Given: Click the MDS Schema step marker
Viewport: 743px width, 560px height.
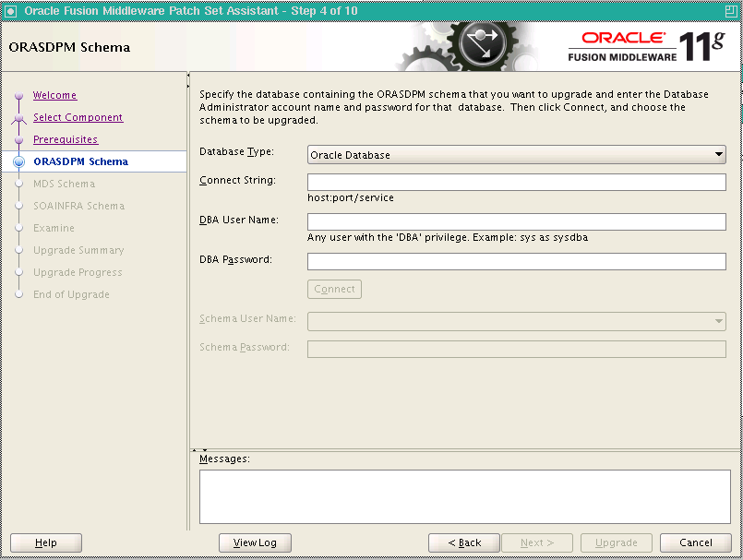Looking at the screenshot, I should pos(19,184).
